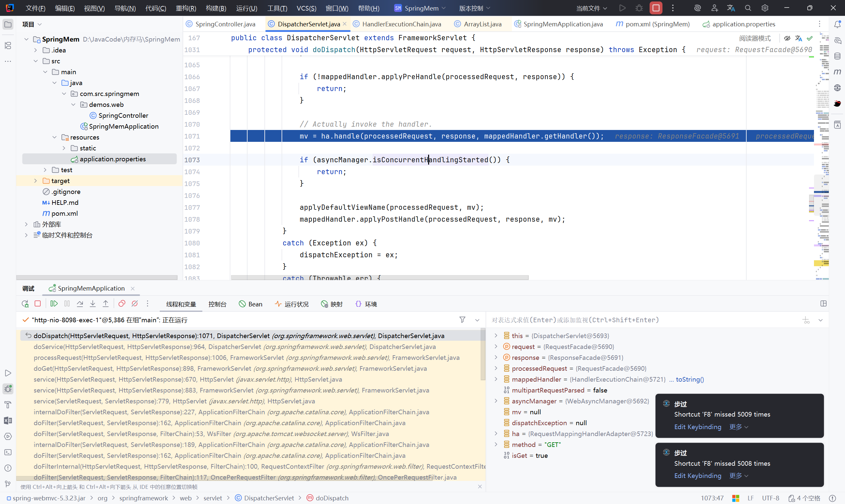Click the toString() link beside mappedHandler

pos(690,379)
